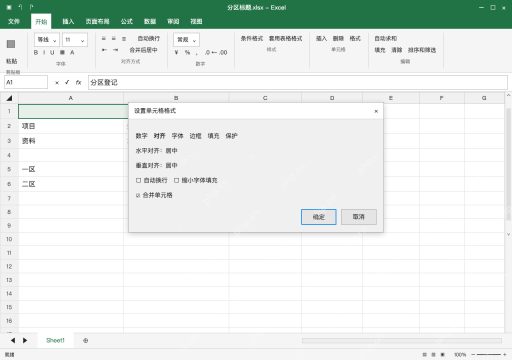Click 自动求和 in the ribbon
This screenshot has width=512, height=360.
pos(386,39)
